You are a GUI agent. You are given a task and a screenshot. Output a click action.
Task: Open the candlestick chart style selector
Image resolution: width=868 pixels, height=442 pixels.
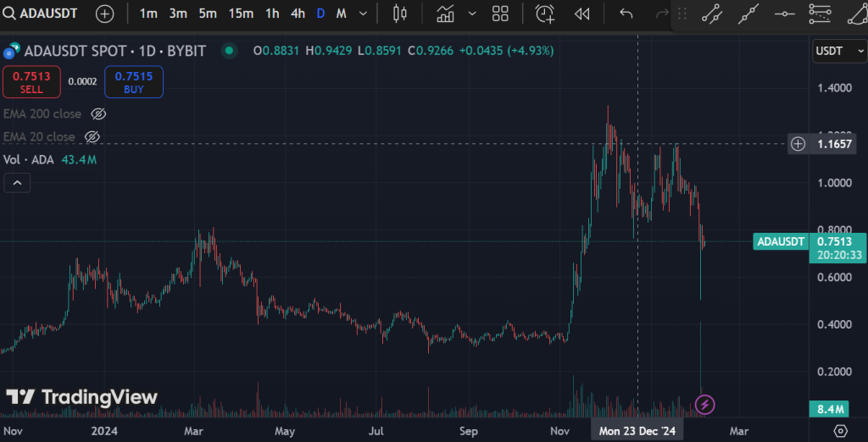point(400,14)
